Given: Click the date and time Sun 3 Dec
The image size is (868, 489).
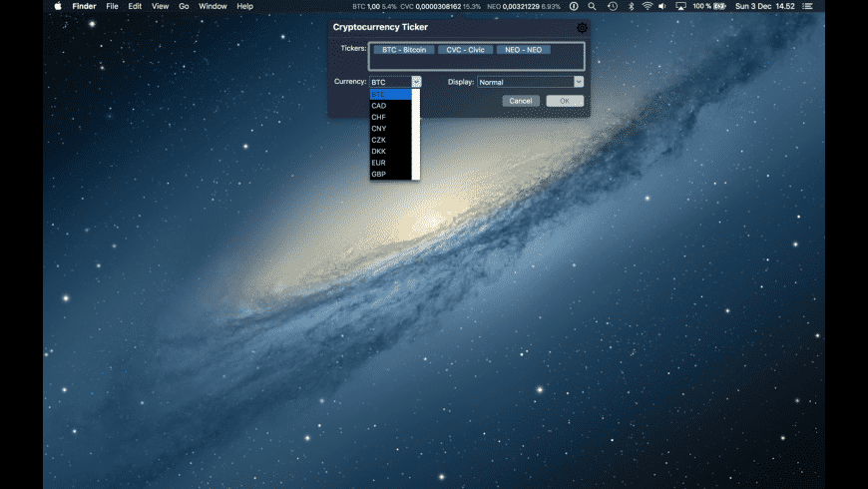Looking at the screenshot, I should click(765, 6).
